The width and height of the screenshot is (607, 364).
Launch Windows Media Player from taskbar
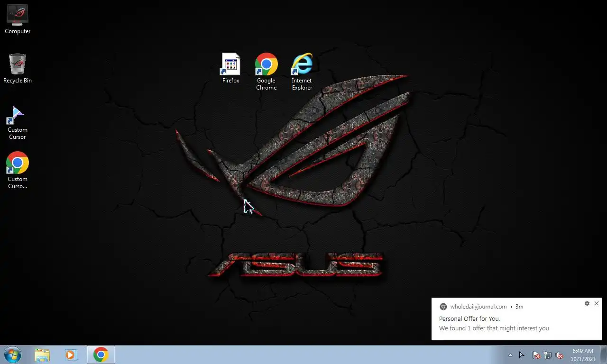(71, 355)
